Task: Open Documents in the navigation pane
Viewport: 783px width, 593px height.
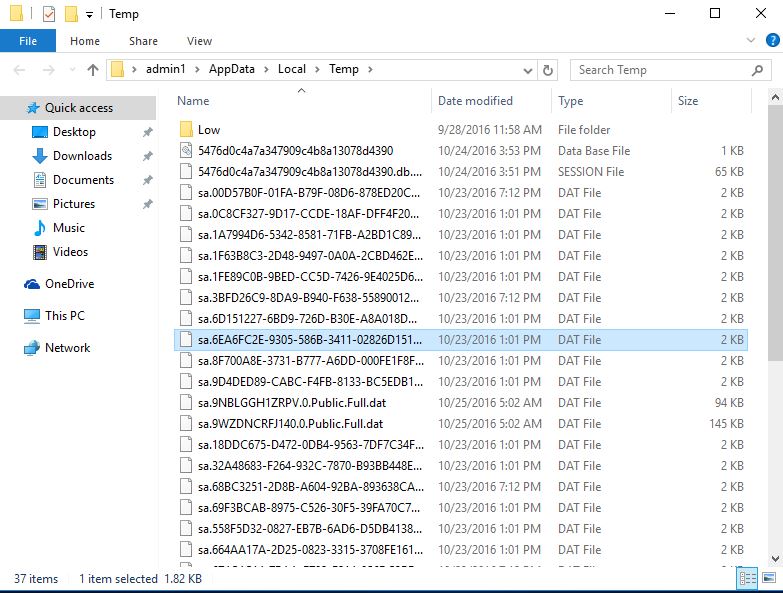Action: click(x=83, y=180)
